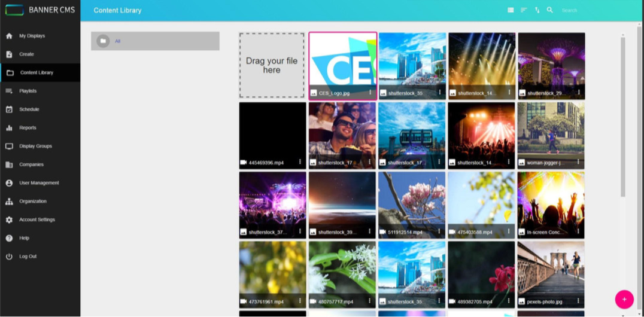
Task: Open the Create page icon
Action: click(x=9, y=54)
